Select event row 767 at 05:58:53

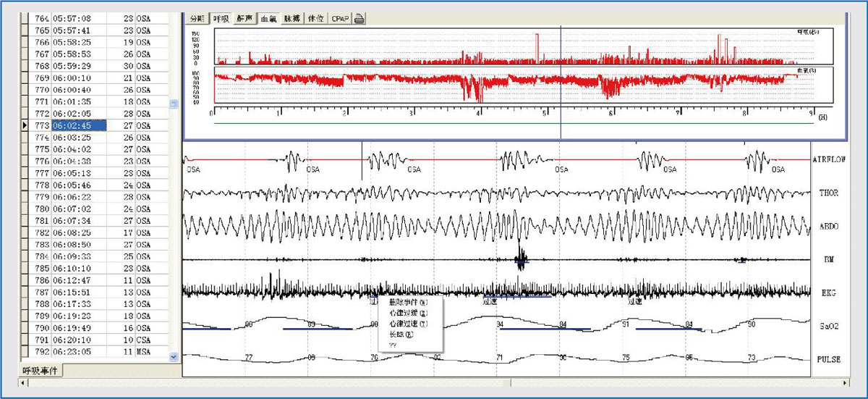[x=94, y=54]
